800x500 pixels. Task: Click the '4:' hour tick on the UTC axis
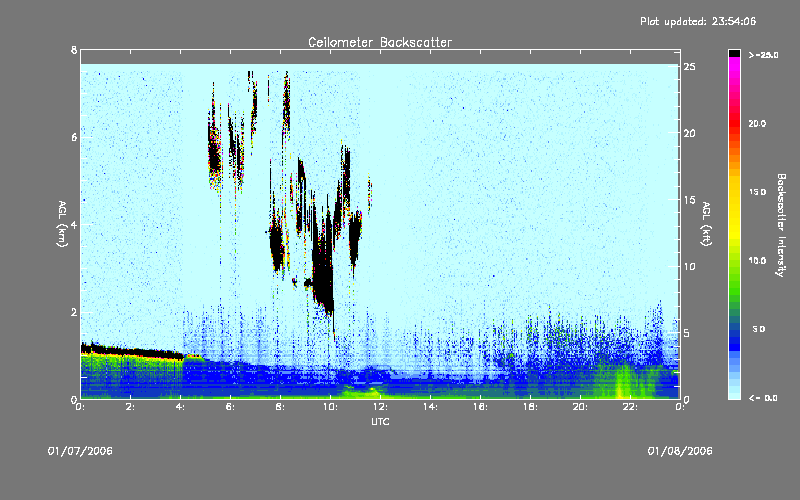click(x=180, y=407)
